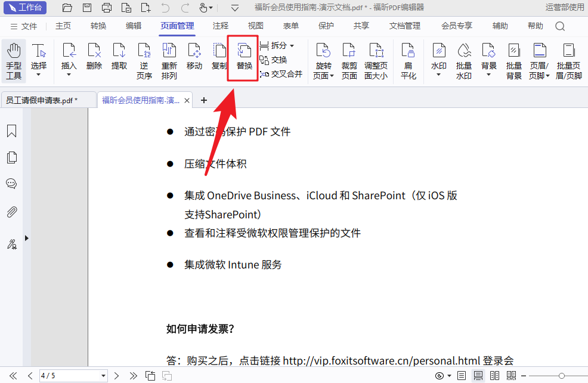Click the zoom slider handle
This screenshot has width=588, height=383.
pyautogui.click(x=561, y=375)
